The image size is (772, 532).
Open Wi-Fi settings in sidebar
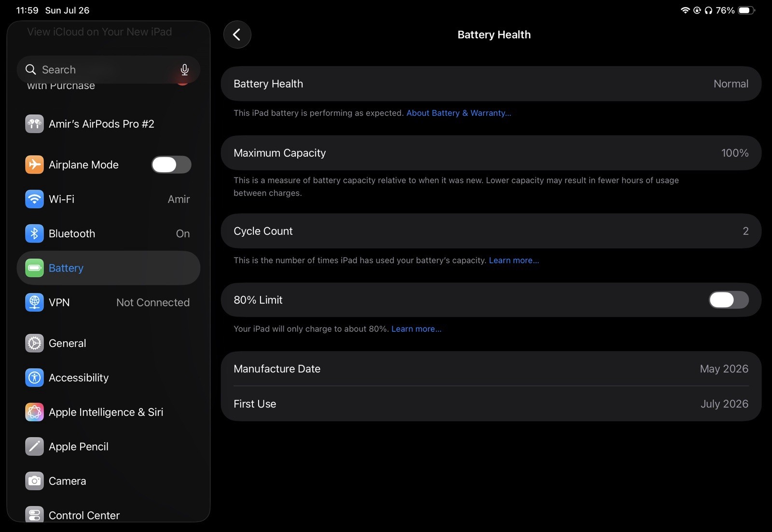point(108,199)
